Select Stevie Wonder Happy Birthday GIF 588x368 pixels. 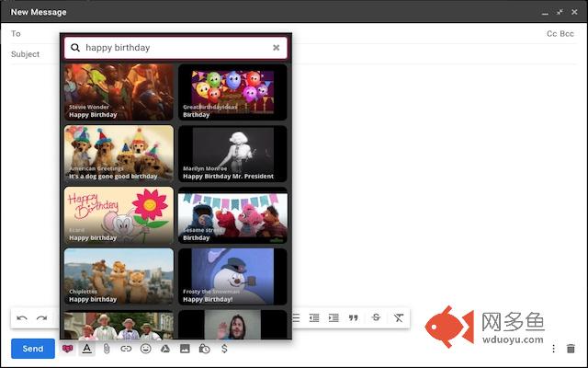point(119,92)
